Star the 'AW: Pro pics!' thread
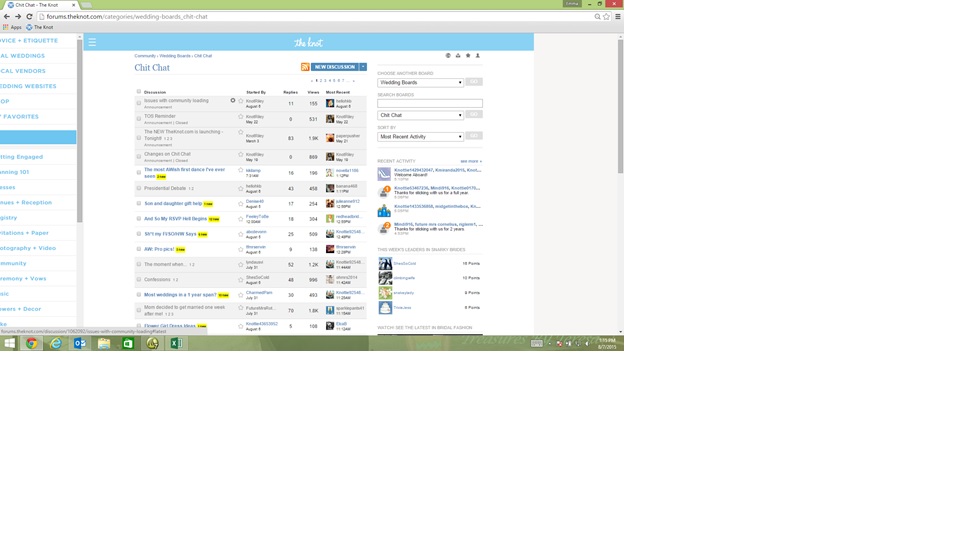960x540 pixels. 241,249
